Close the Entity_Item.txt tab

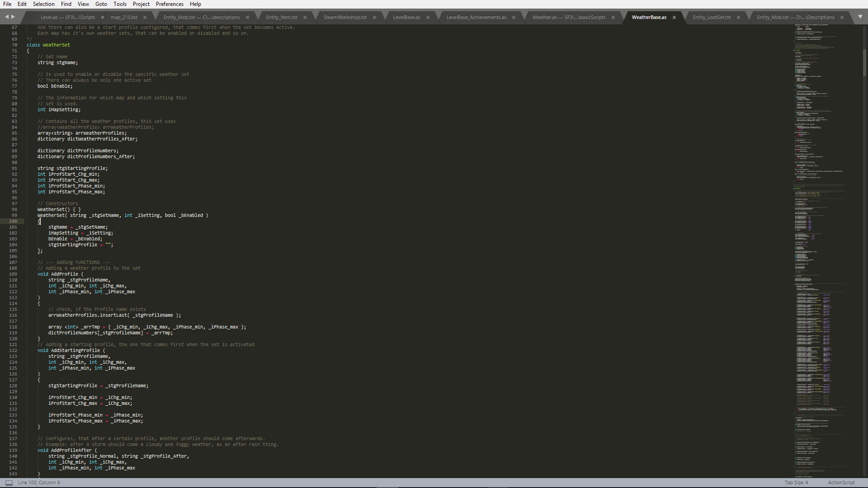tap(305, 17)
